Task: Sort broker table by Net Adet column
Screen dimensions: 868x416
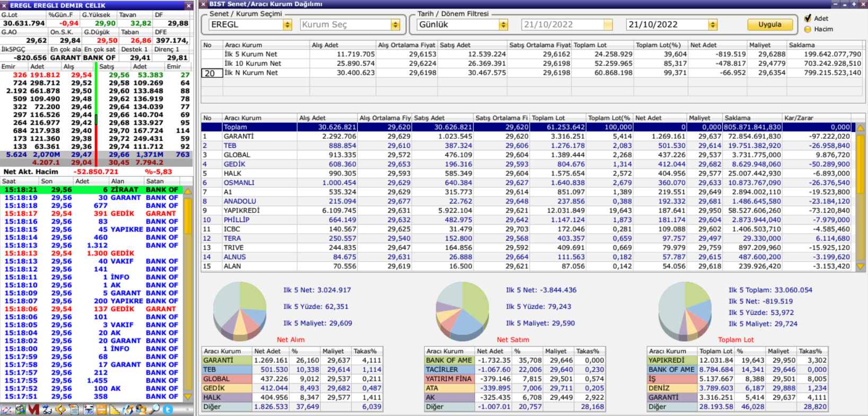Action: [x=660, y=118]
